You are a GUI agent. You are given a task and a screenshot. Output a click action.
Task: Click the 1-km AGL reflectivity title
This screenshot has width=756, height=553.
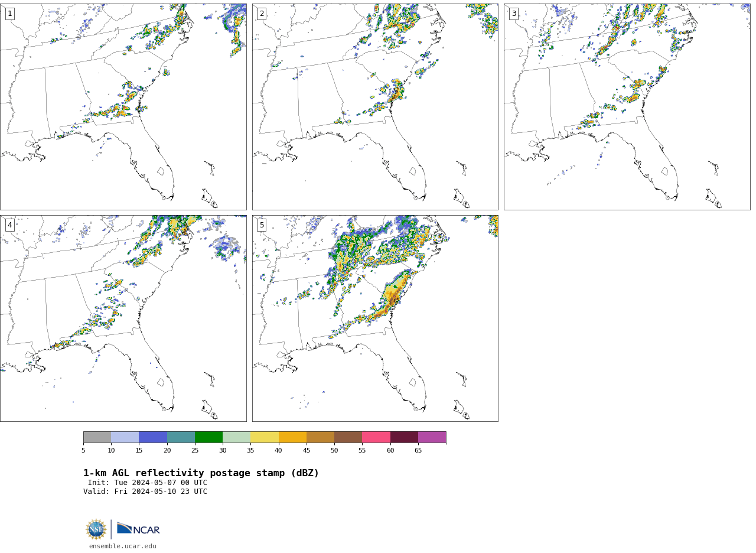tap(201, 473)
